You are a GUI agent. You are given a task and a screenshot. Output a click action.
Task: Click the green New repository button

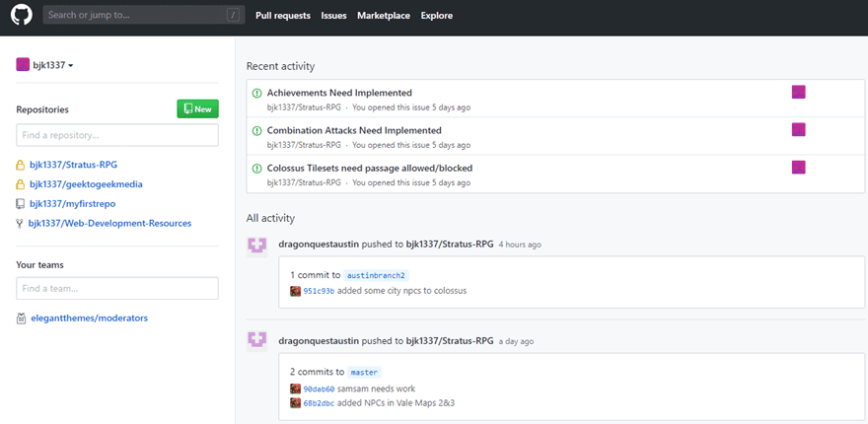pos(197,109)
